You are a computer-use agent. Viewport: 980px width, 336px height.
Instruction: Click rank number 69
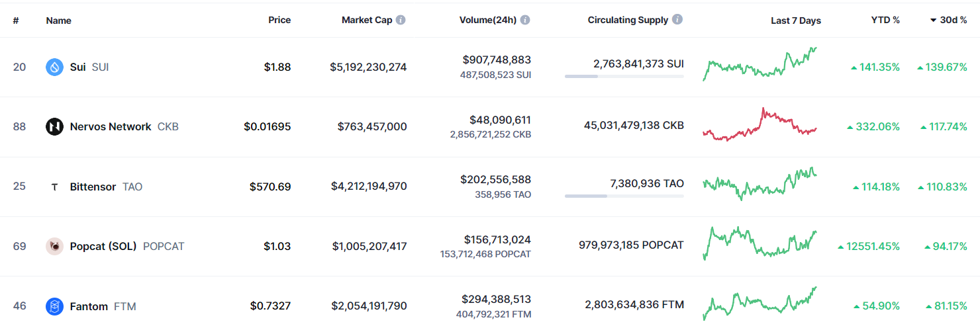point(19,246)
